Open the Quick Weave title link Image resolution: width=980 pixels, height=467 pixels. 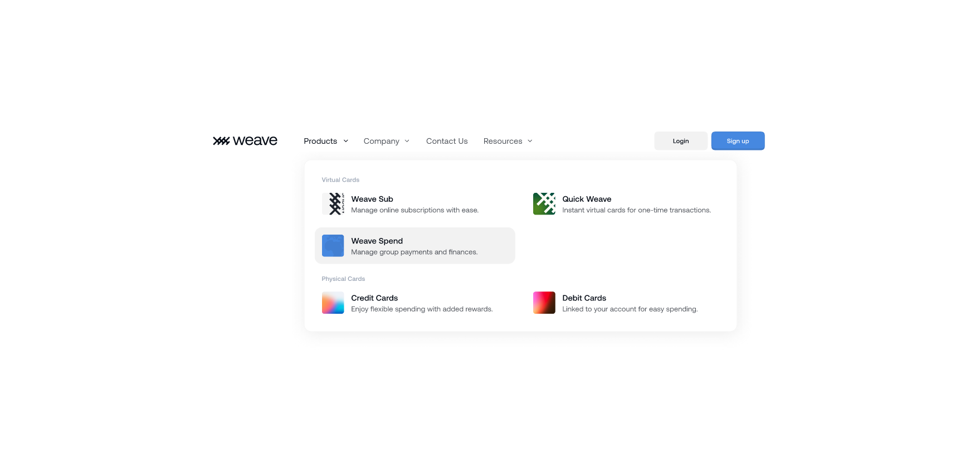click(587, 199)
